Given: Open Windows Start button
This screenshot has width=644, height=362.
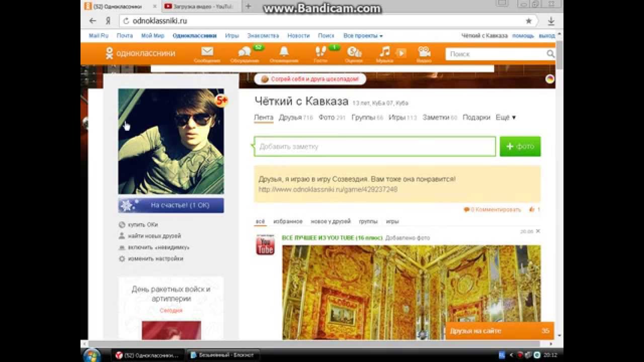Looking at the screenshot, I should (91, 355).
